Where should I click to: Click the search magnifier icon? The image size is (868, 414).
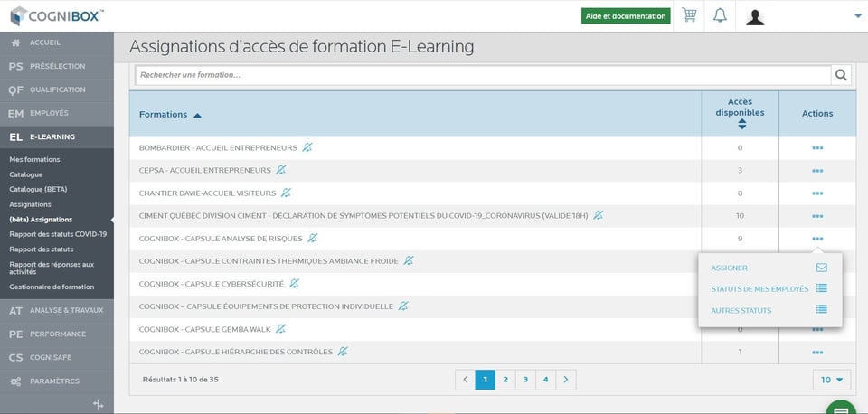pyautogui.click(x=841, y=75)
